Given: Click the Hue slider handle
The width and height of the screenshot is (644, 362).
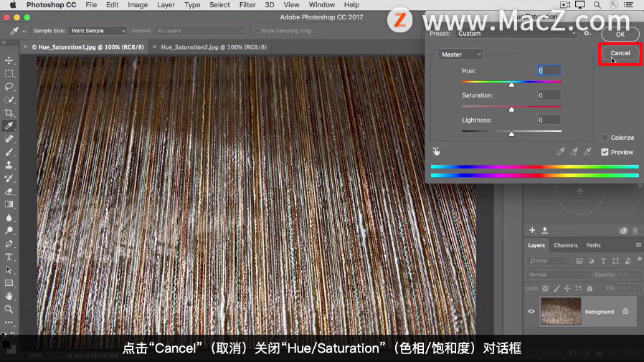Looking at the screenshot, I should 511,85.
